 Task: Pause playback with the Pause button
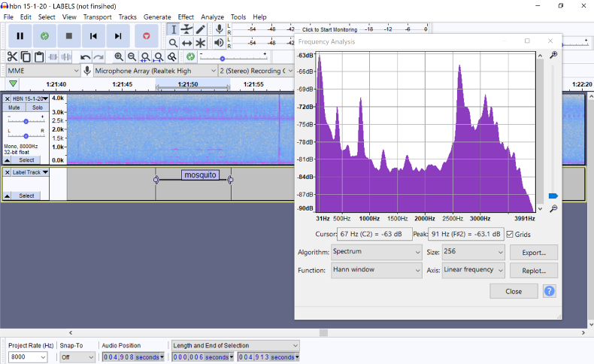coord(20,36)
